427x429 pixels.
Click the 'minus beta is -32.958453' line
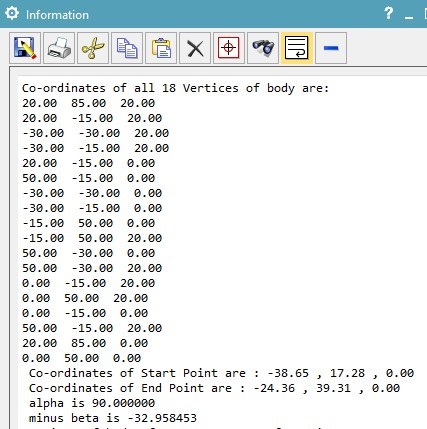113,418
